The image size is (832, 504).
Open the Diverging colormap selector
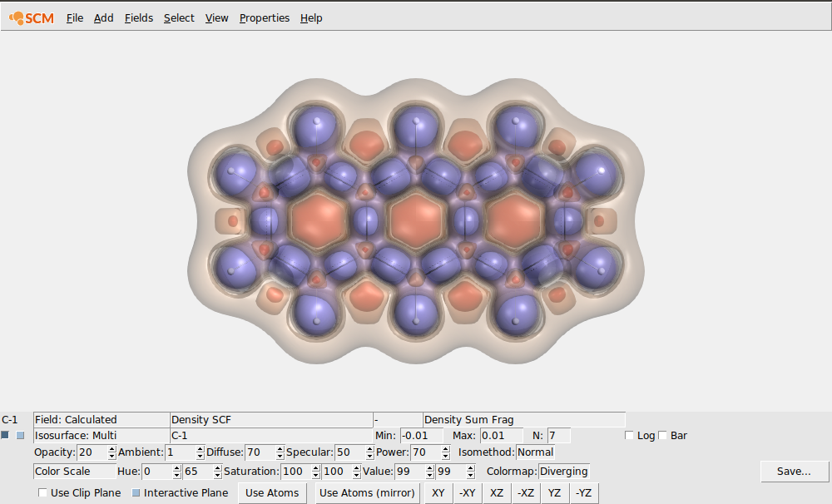(562, 472)
